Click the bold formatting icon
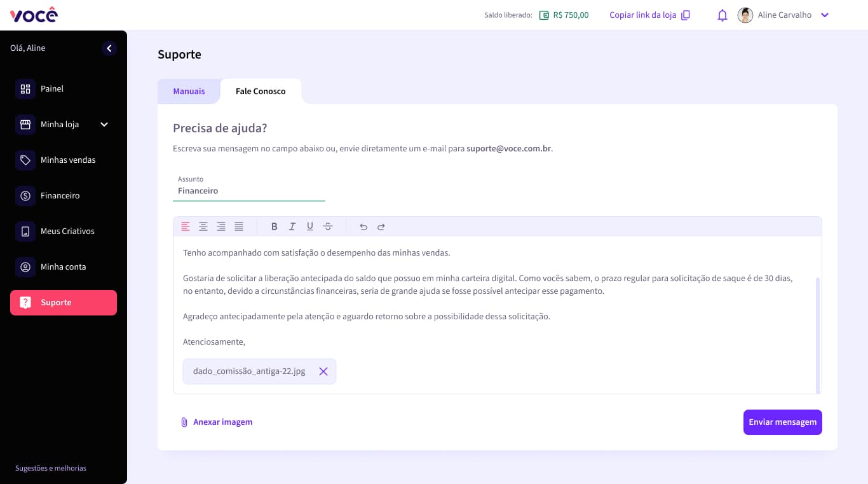Image resolution: width=868 pixels, height=484 pixels. (x=275, y=226)
